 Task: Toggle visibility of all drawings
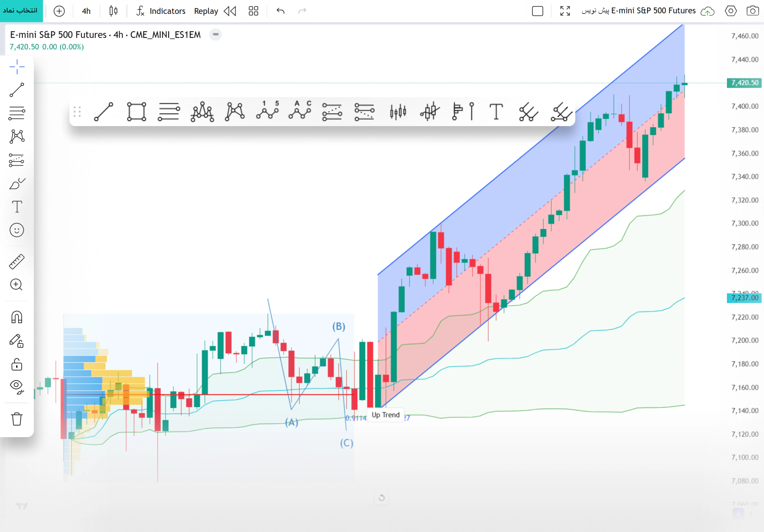click(17, 387)
